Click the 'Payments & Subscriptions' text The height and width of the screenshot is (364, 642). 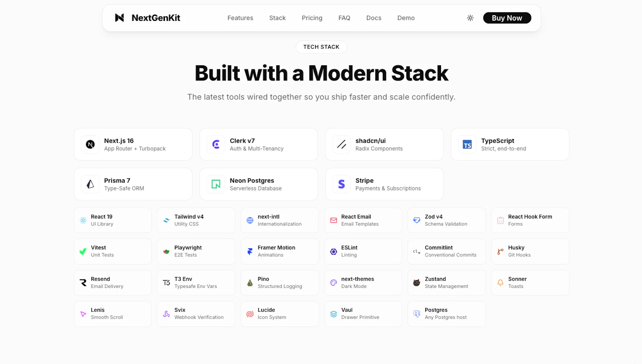tap(388, 188)
